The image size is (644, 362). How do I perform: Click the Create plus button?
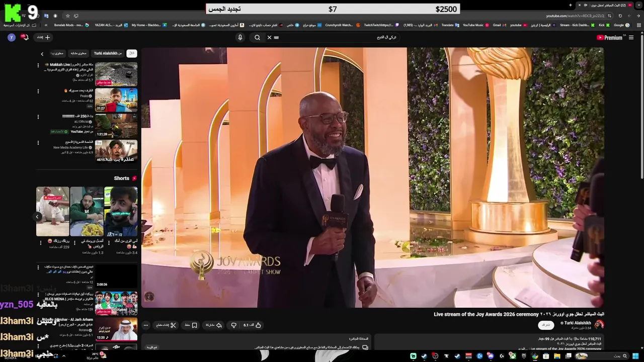click(44, 37)
